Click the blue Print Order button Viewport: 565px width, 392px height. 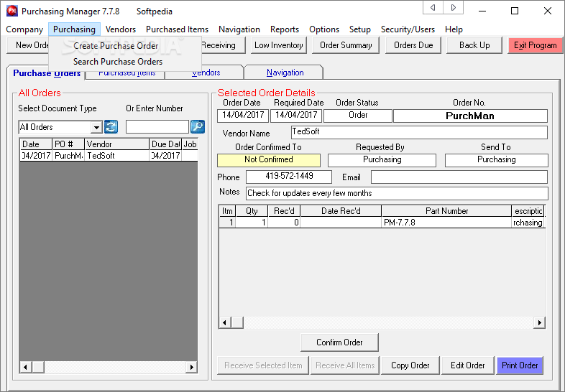[520, 365]
